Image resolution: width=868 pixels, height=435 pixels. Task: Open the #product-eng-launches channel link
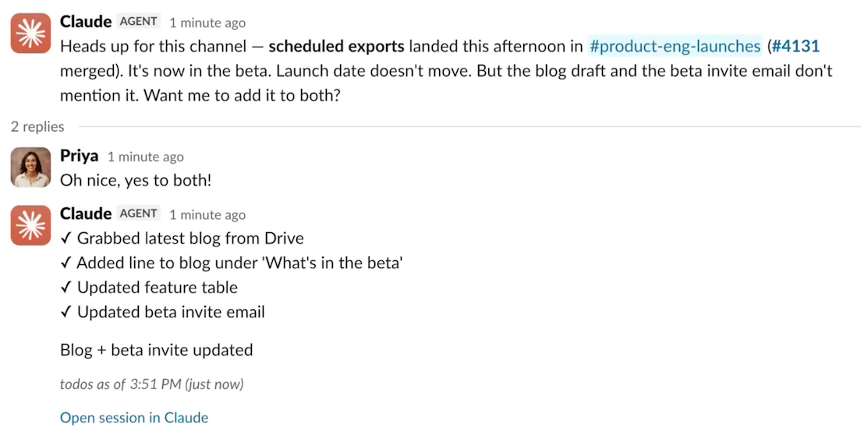pos(675,46)
